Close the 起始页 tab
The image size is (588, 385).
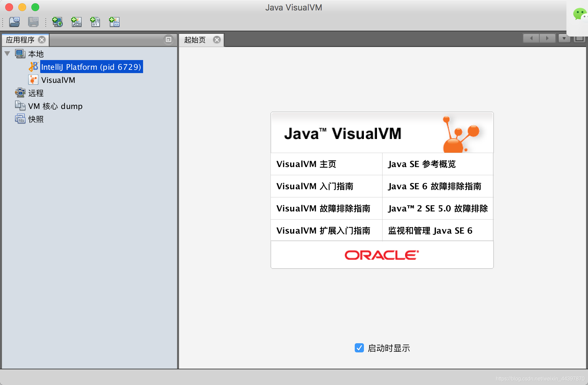coord(217,39)
